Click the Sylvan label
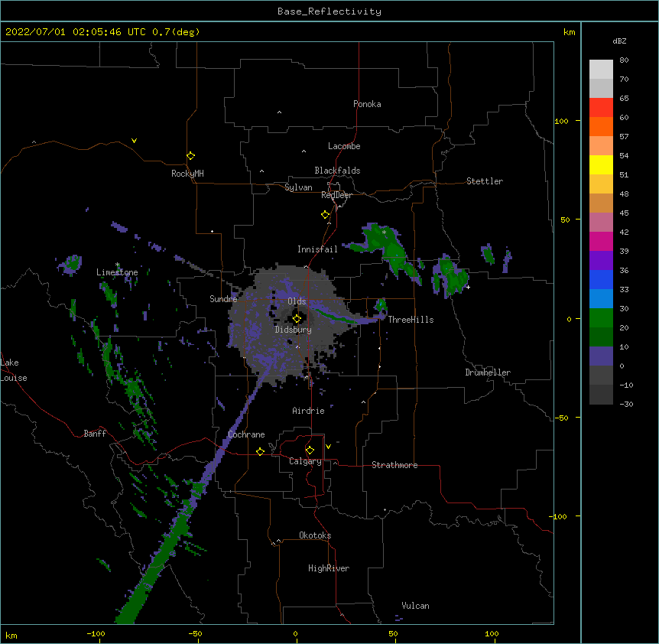The height and width of the screenshot is (644, 659). (298, 187)
